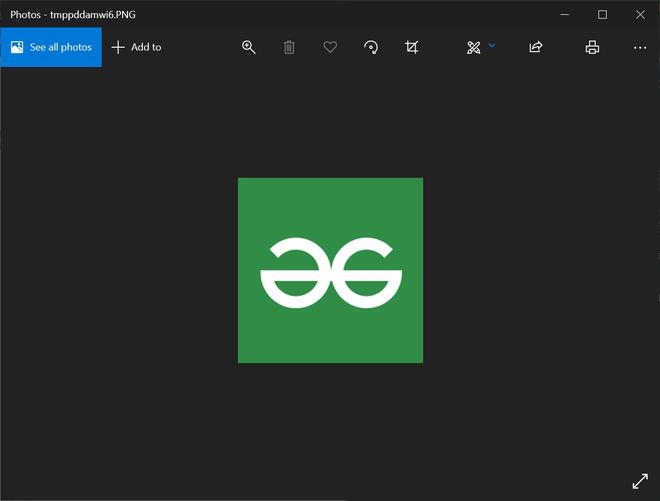The width and height of the screenshot is (660, 501).
Task: Open the See more ellipsis menu
Action: [640, 48]
